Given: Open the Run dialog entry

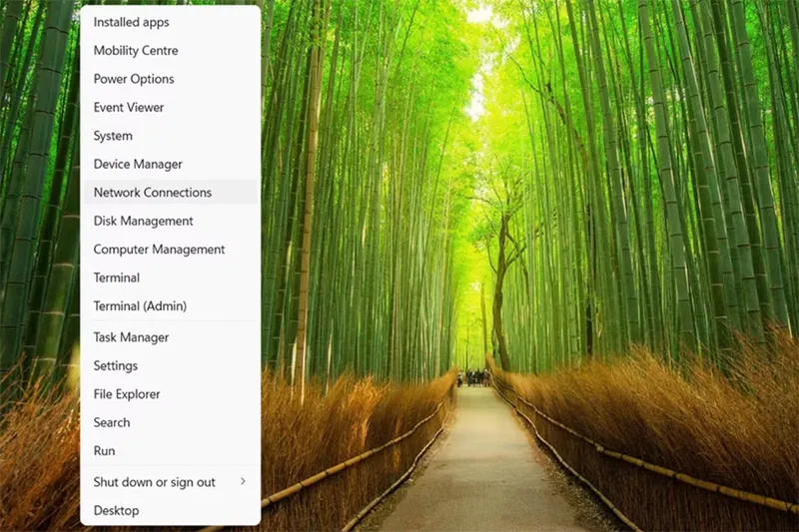Looking at the screenshot, I should point(170,450).
